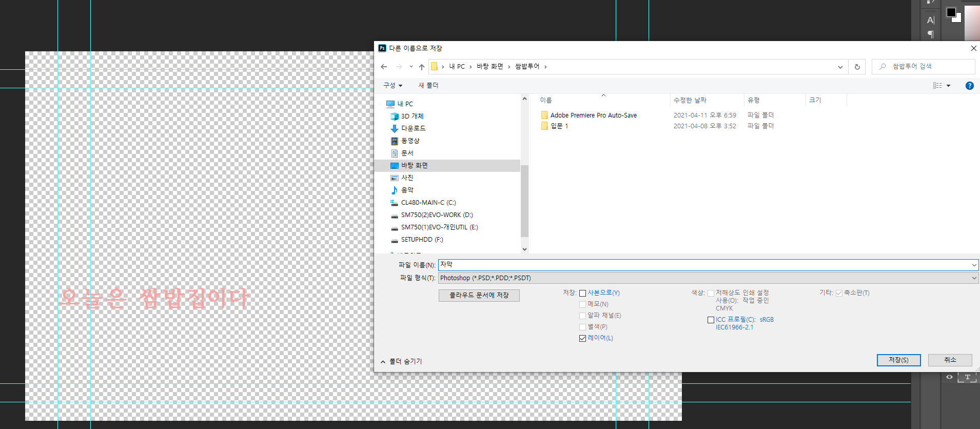Select 3D 개체 in navigation pane
980x429 pixels.
[x=412, y=116]
